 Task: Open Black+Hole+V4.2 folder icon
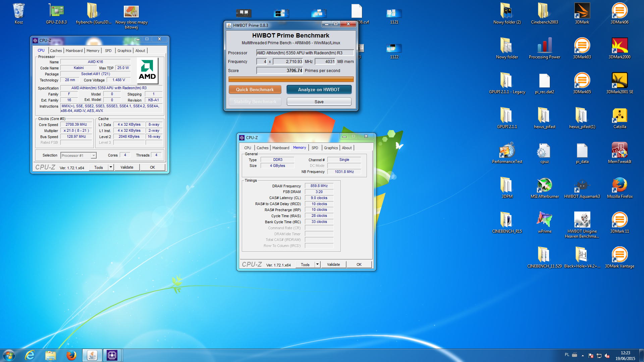click(x=582, y=258)
